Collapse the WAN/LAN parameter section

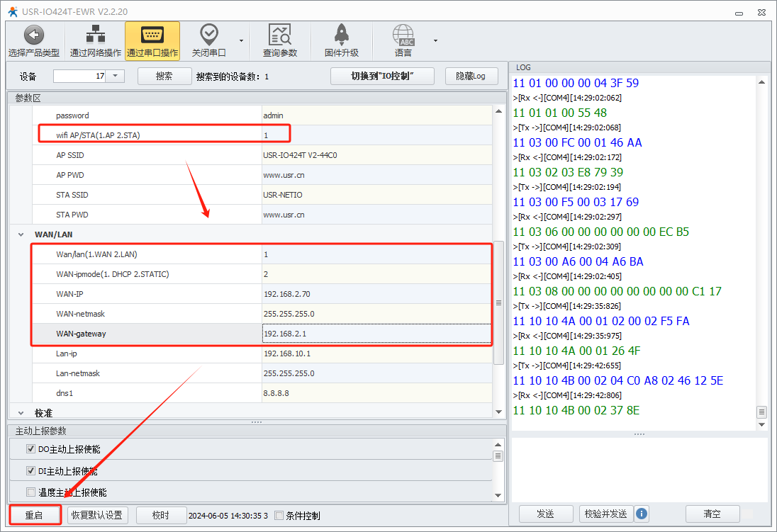[x=21, y=234]
